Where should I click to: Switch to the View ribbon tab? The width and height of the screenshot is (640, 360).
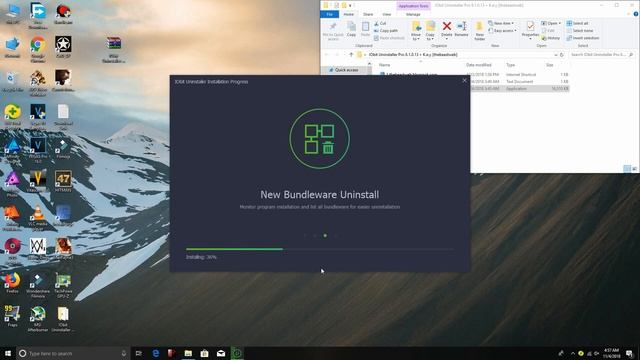click(x=387, y=14)
